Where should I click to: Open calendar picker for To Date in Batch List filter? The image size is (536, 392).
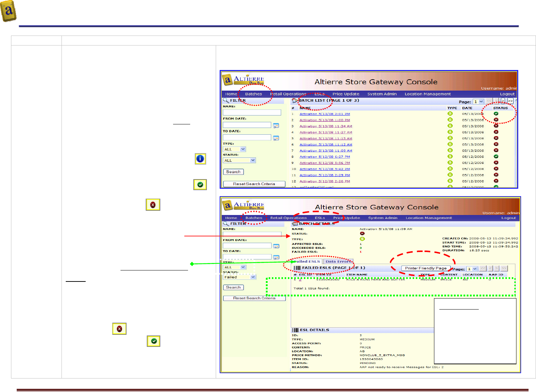276,138
